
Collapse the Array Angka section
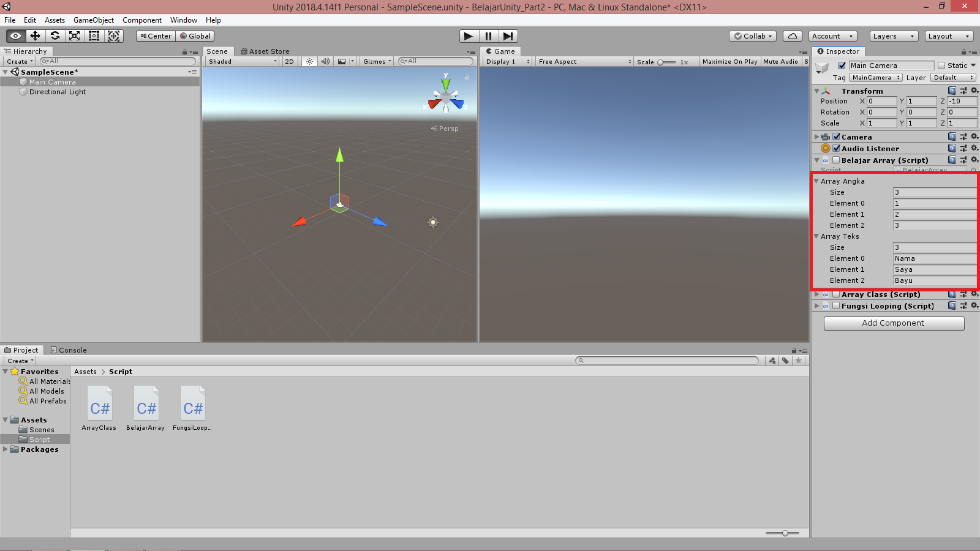[817, 181]
